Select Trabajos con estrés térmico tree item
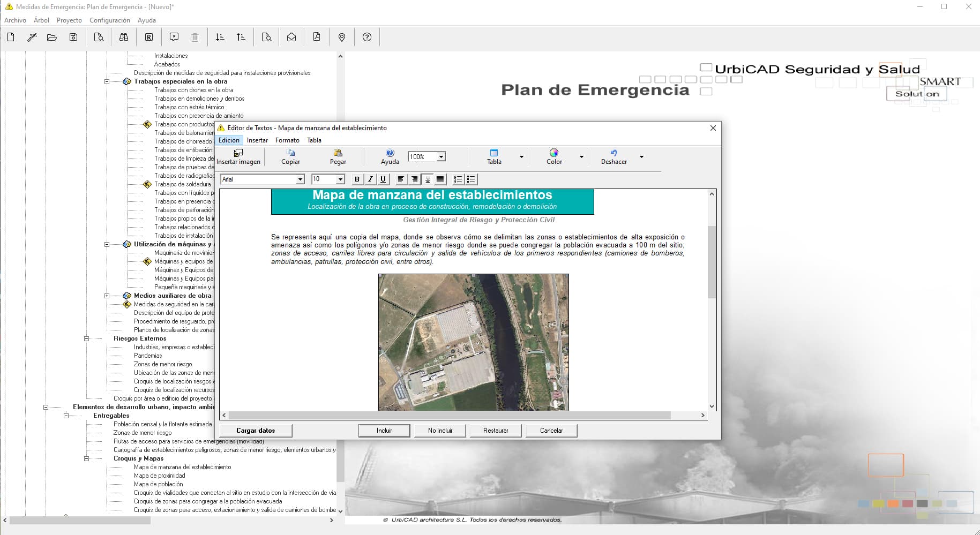Image resolution: width=980 pixels, height=535 pixels. pyautogui.click(x=189, y=107)
